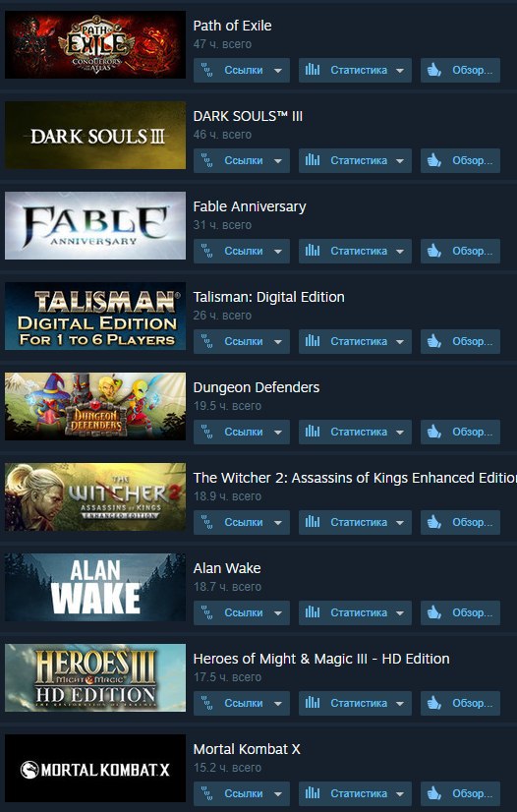The width and height of the screenshot is (517, 812).
Task: Open the Heroes III HD Edition banner thumbnail
Action: click(x=95, y=678)
